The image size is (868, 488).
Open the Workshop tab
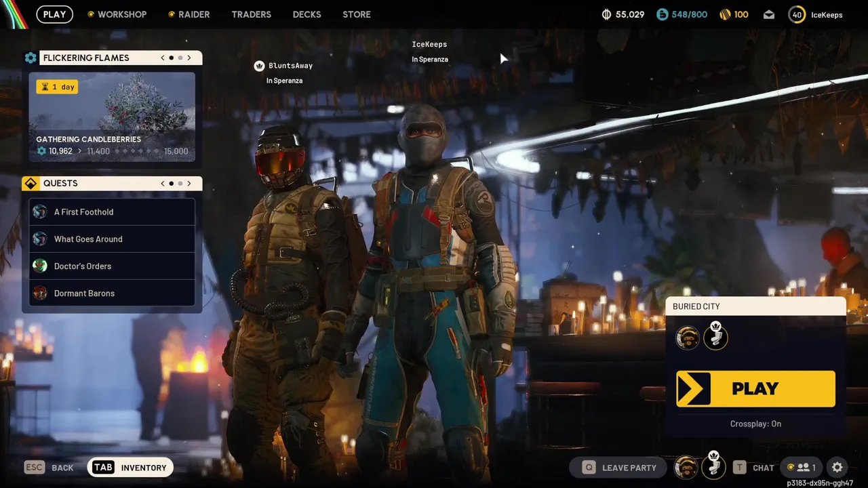pyautogui.click(x=122, y=14)
